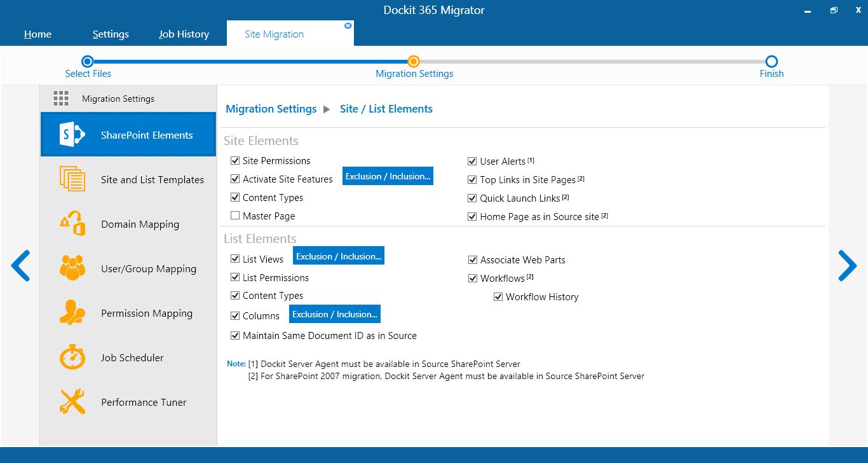Select Domain Mapping label in sidebar

(140, 224)
